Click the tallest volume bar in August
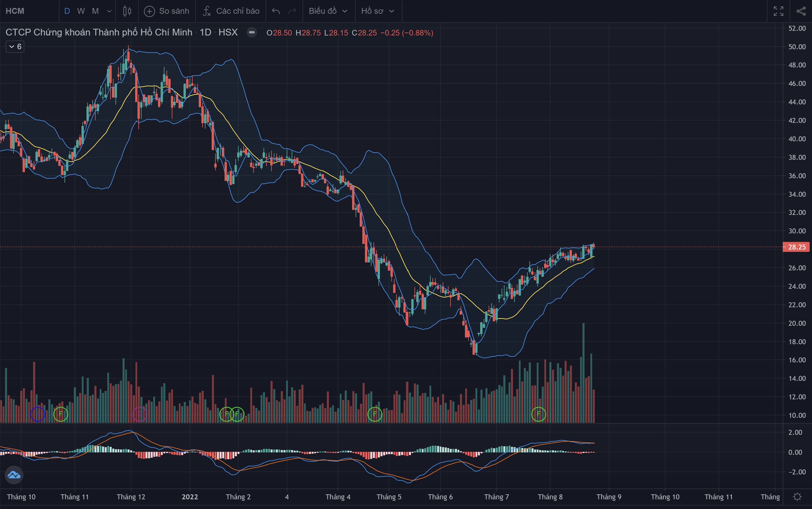The image size is (812, 509). [x=584, y=373]
